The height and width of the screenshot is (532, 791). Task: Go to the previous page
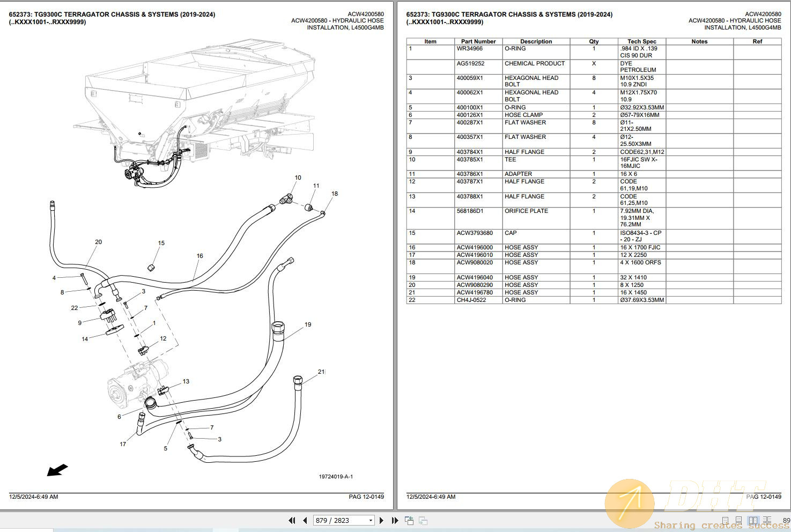305,520
